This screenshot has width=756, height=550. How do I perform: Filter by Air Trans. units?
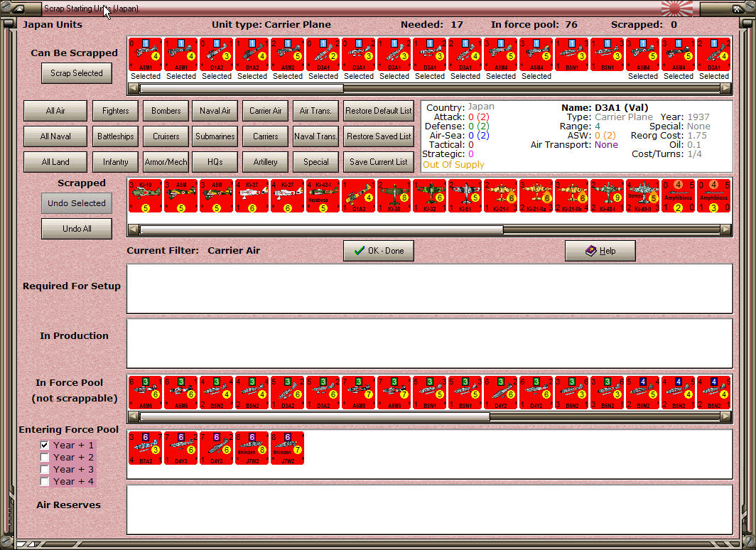(315, 111)
